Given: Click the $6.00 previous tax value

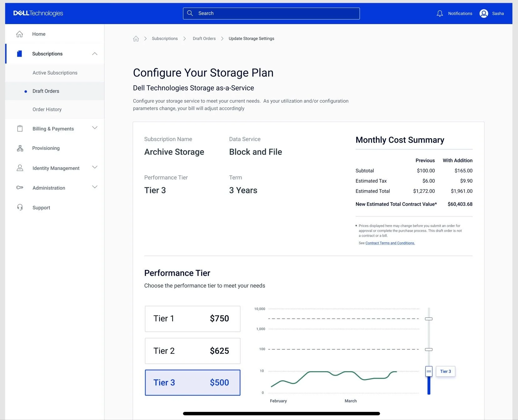Looking at the screenshot, I should coord(429,181).
